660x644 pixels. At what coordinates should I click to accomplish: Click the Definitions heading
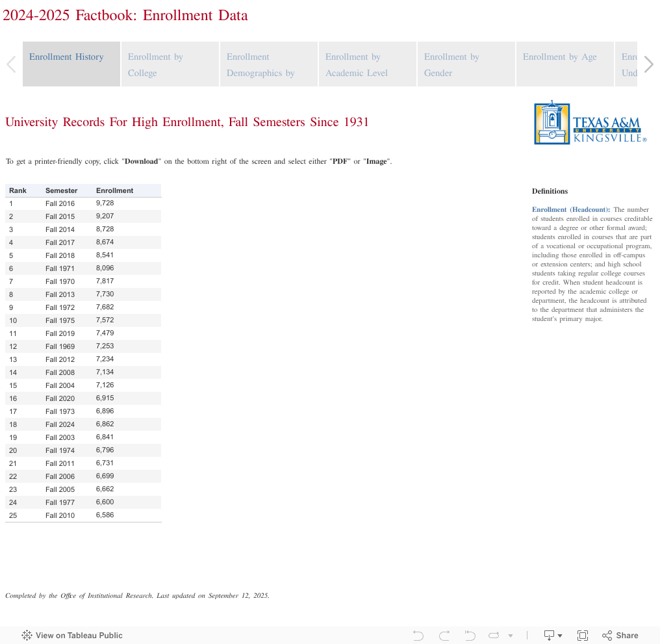[x=550, y=191]
